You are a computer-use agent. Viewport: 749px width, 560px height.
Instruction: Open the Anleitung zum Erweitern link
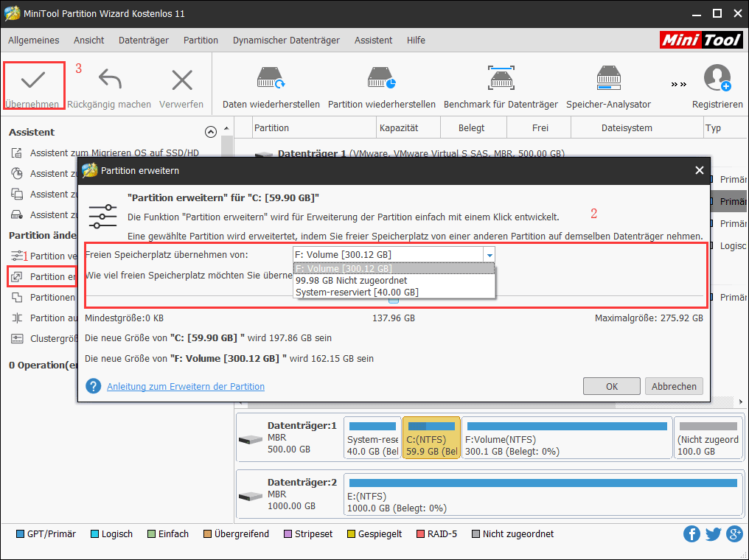click(186, 386)
